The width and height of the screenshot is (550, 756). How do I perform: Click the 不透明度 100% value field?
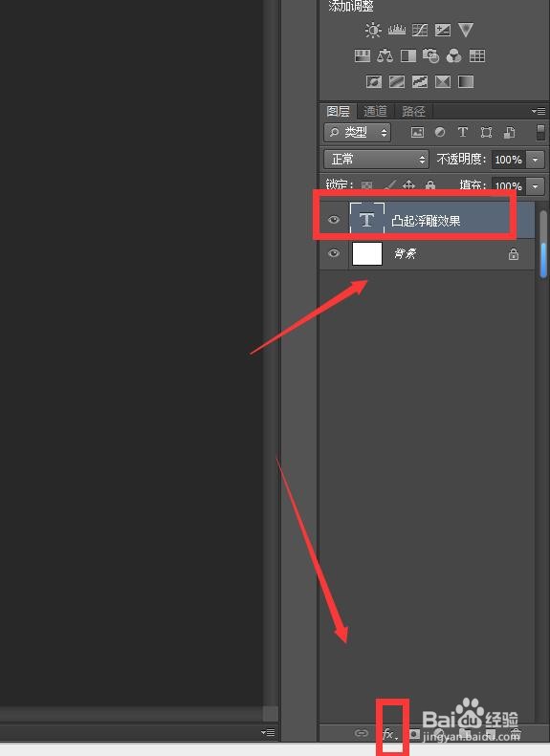tap(509, 160)
